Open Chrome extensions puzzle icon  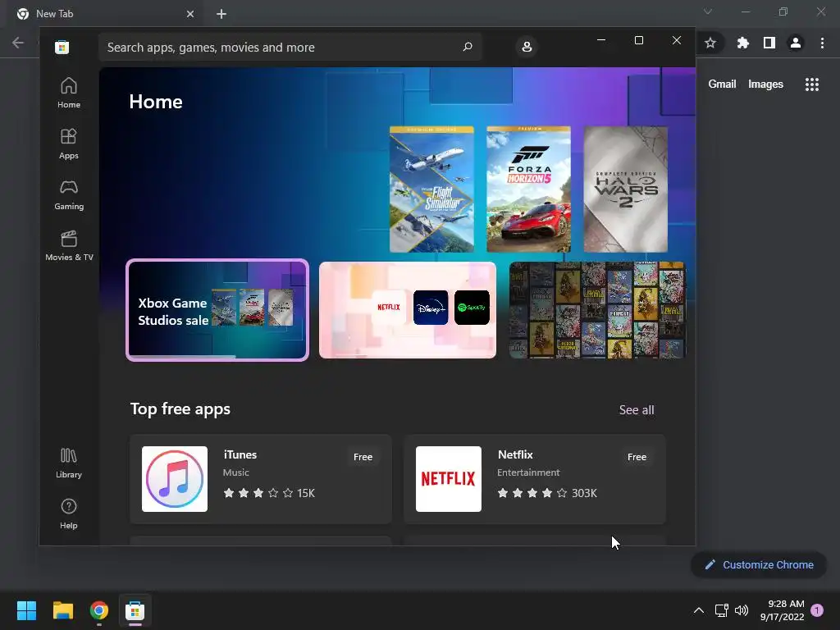(742, 43)
